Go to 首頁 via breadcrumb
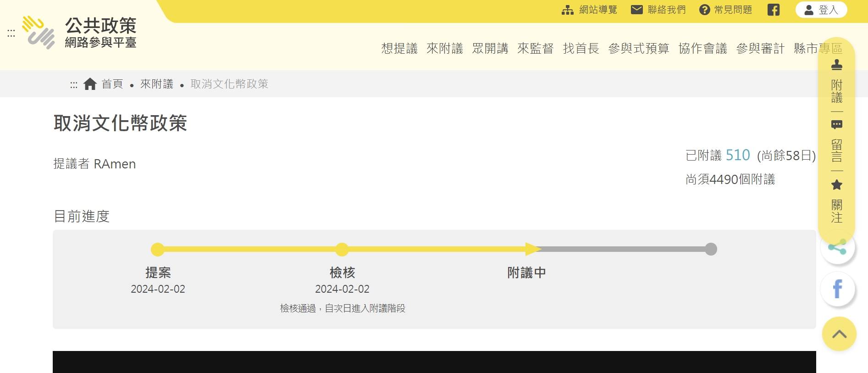 [x=112, y=84]
